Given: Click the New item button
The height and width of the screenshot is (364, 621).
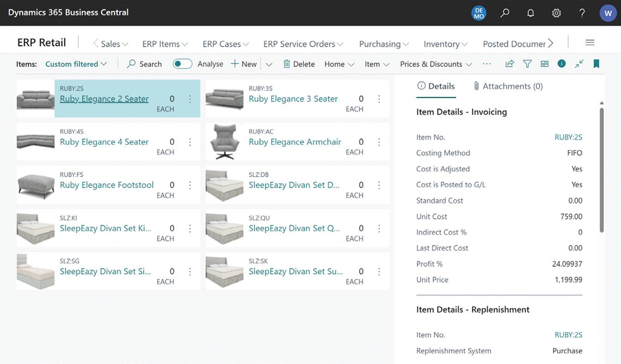Looking at the screenshot, I should point(244,64).
